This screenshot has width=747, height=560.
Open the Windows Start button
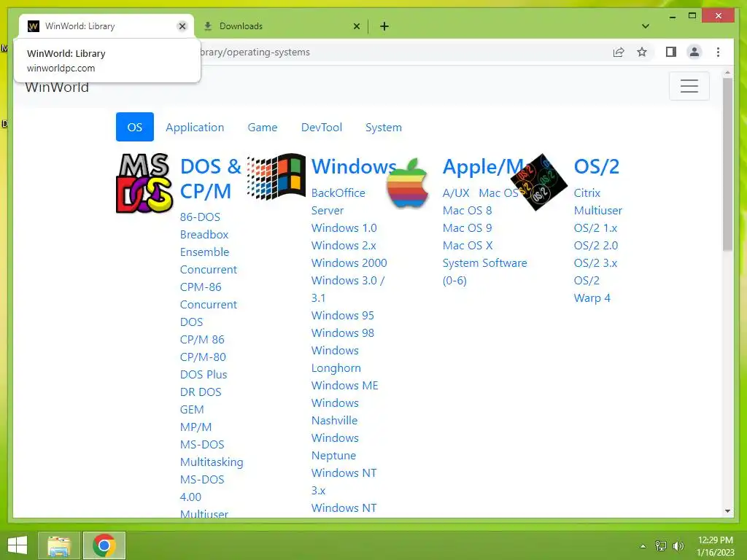coord(18,545)
